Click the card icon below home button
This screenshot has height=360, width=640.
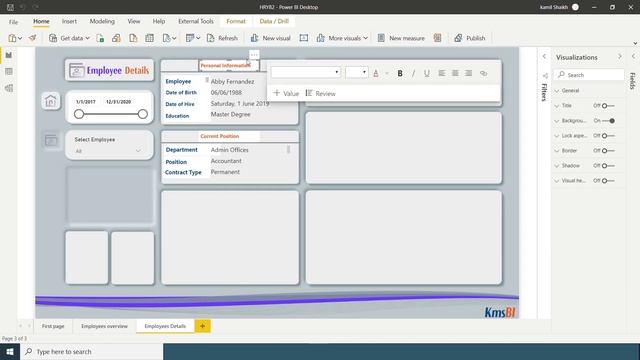[51, 140]
